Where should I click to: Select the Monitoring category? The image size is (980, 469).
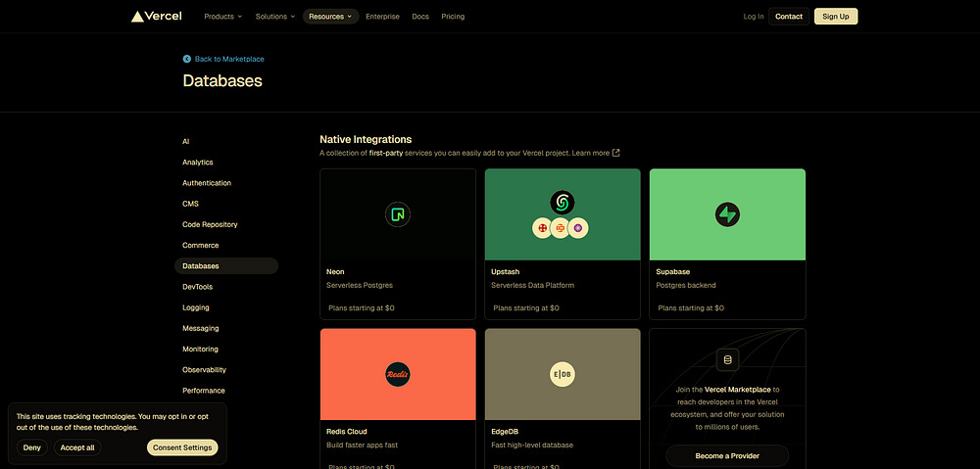point(200,350)
